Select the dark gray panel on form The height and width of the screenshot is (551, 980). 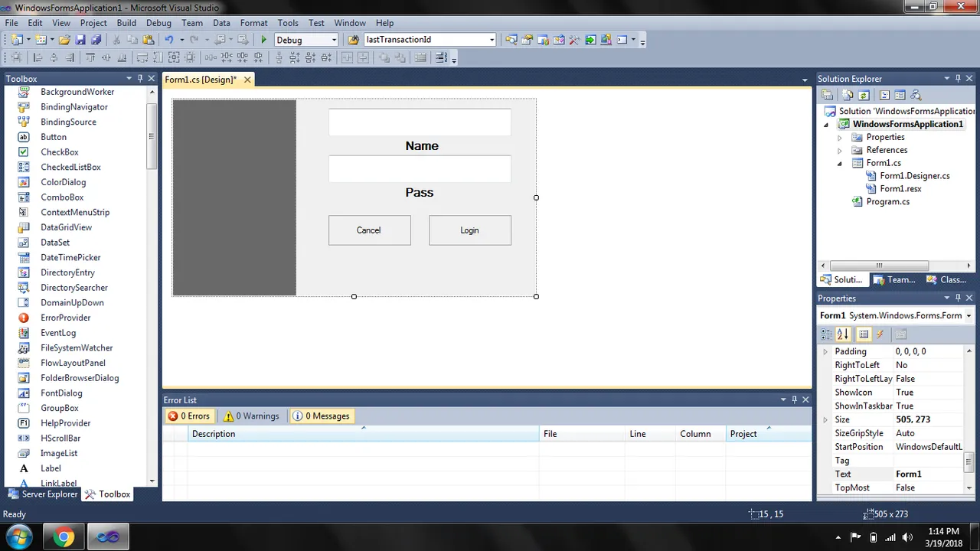click(x=234, y=197)
